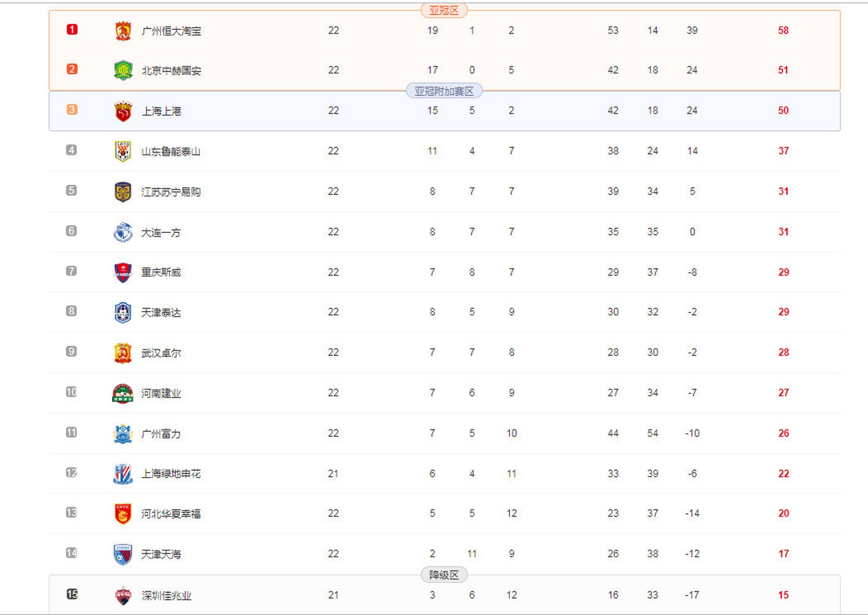Click the 河南建业 team crest

[x=123, y=393]
